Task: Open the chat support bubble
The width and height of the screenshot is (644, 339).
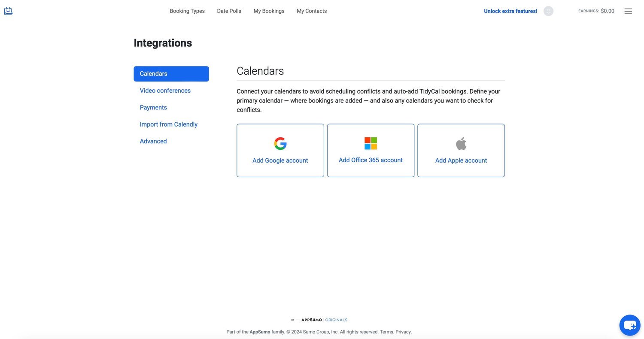Action: pos(630,325)
